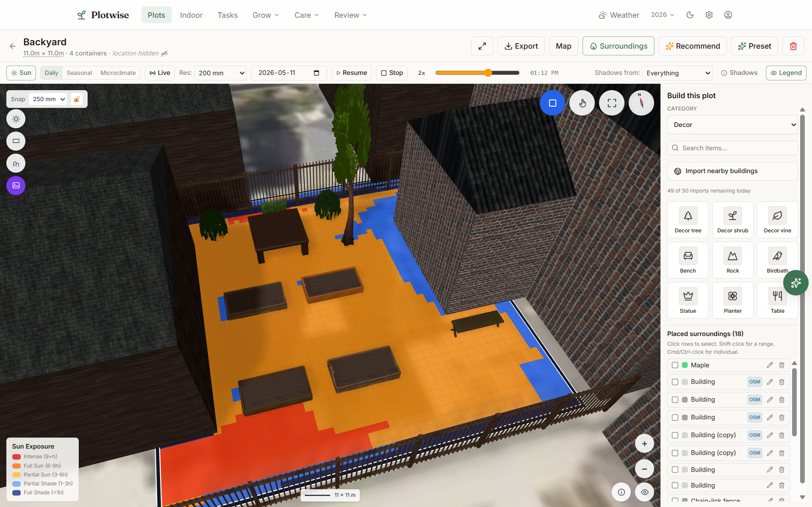Viewport: 812px width, 507px height.
Task: Add a Decor shrub item
Action: tap(733, 220)
